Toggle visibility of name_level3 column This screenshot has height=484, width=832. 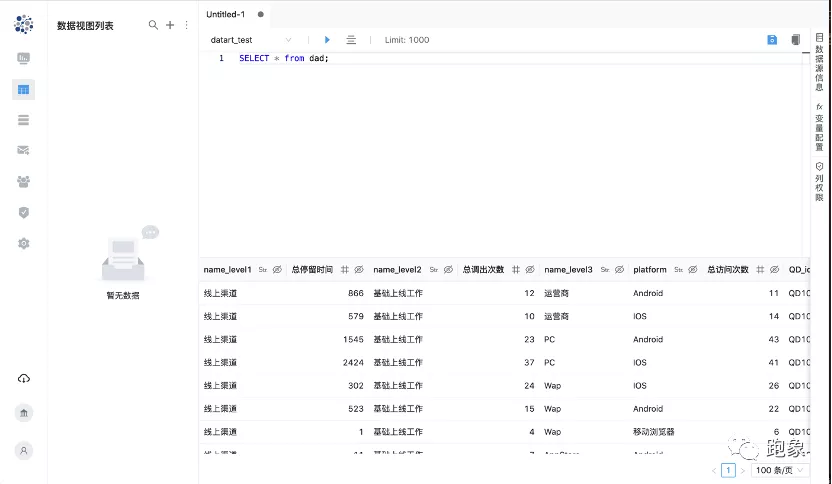(619, 270)
